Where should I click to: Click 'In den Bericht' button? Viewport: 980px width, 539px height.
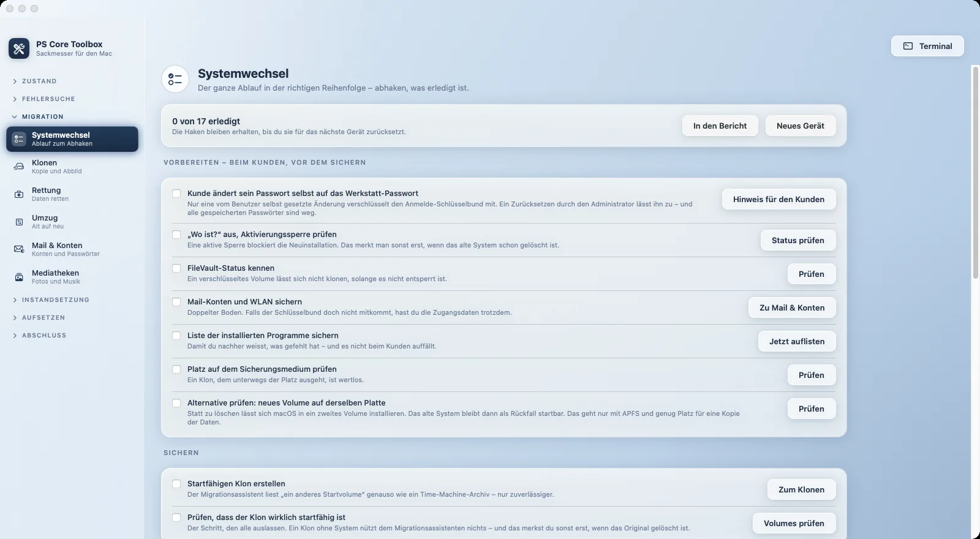(x=720, y=126)
